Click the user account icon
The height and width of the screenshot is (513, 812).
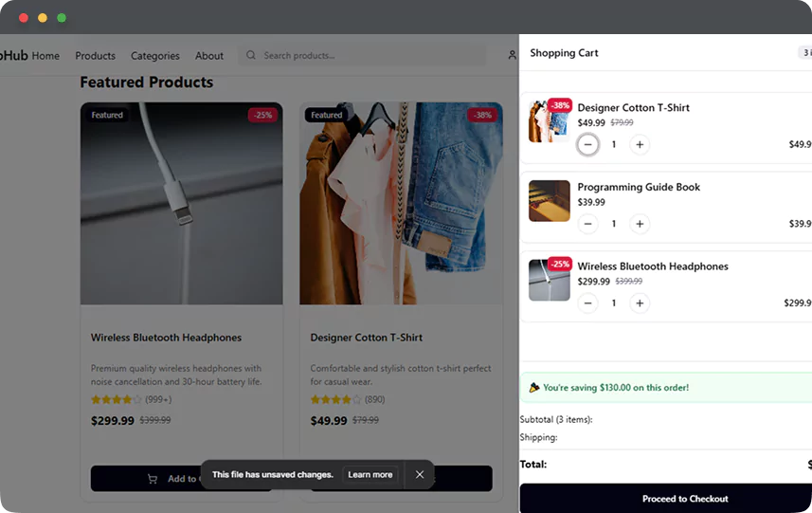coord(512,56)
